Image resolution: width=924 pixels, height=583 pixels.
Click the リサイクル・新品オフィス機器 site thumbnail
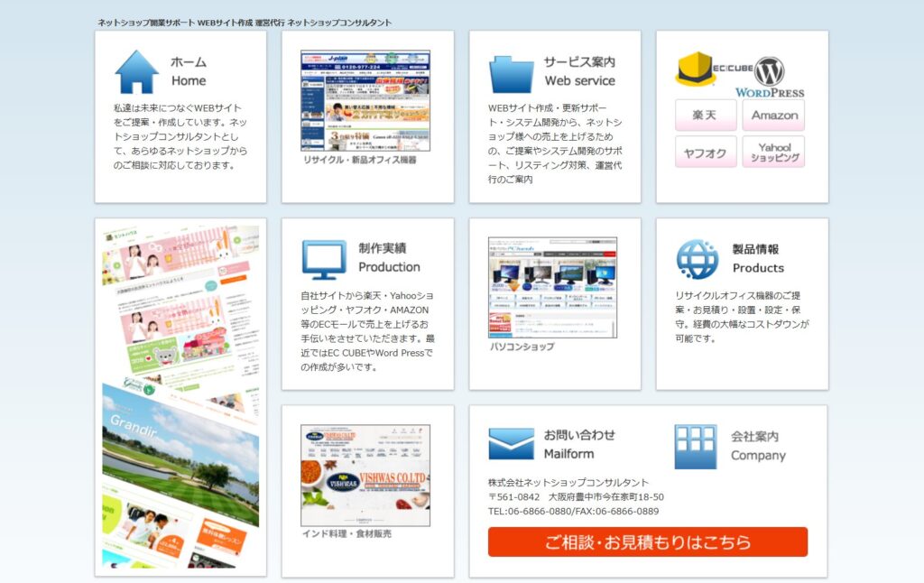[365, 101]
